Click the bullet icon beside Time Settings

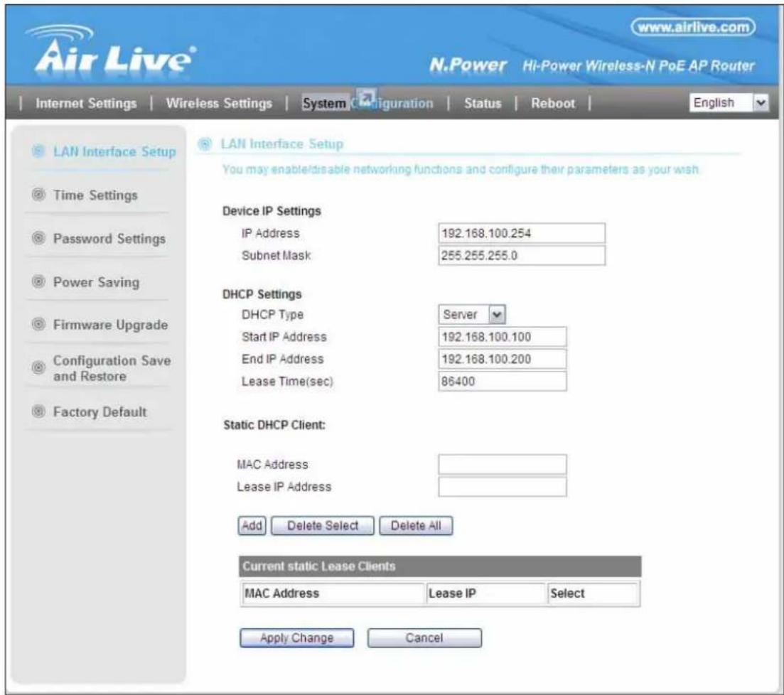pyautogui.click(x=38, y=194)
